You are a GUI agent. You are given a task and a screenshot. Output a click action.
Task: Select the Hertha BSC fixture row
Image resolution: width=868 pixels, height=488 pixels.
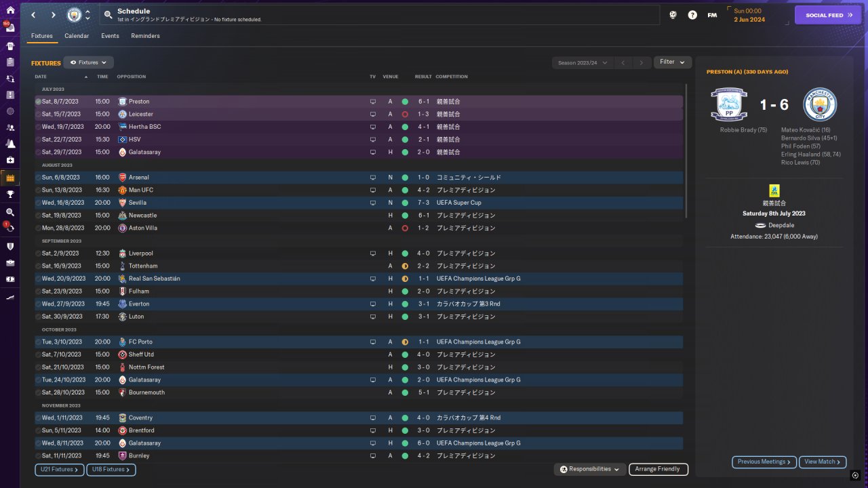point(359,127)
